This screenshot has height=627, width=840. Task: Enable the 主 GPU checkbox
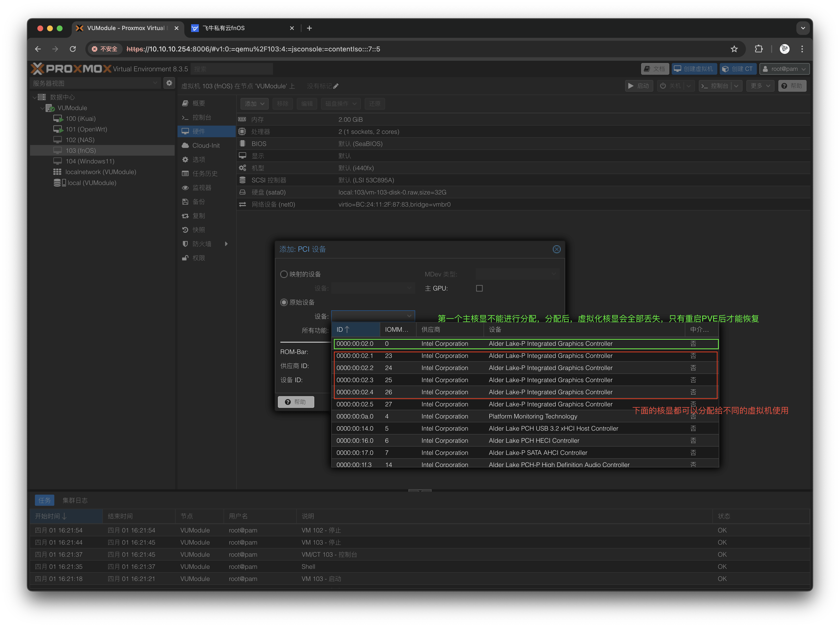coord(479,289)
